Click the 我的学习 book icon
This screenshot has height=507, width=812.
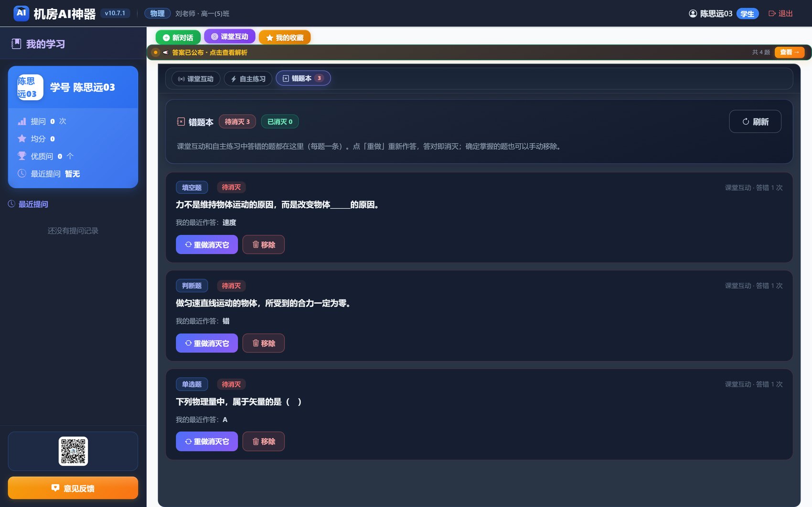click(16, 44)
